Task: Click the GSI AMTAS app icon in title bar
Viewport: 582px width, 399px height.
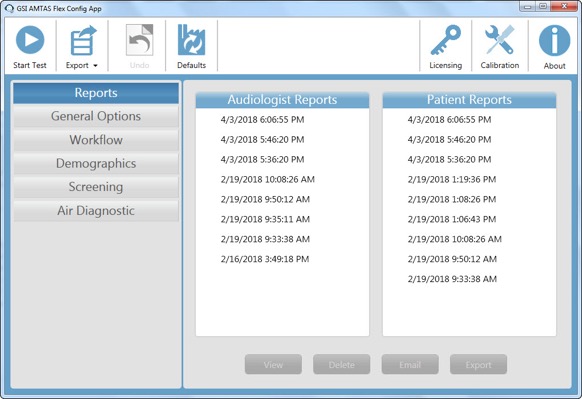Action: point(10,8)
